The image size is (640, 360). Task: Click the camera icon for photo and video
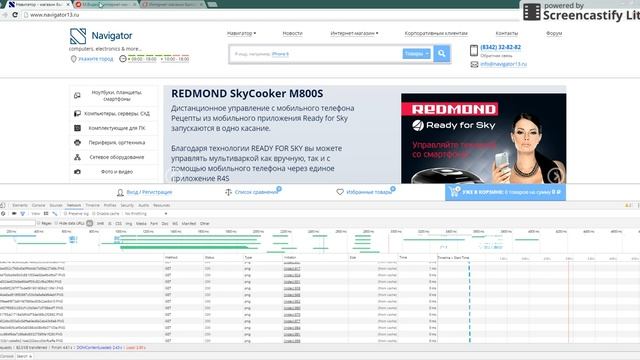pyautogui.click(x=77, y=172)
